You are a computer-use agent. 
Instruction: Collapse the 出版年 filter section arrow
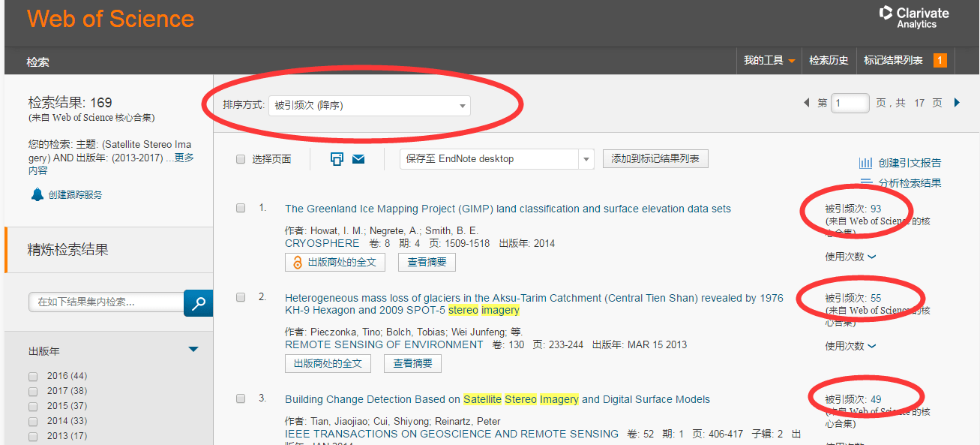tap(193, 350)
